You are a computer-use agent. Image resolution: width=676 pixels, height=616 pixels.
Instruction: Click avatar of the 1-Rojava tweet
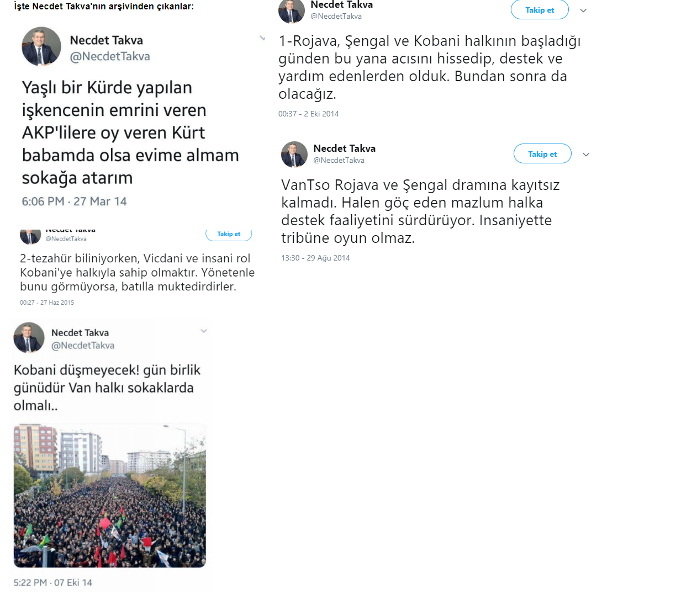click(x=292, y=11)
